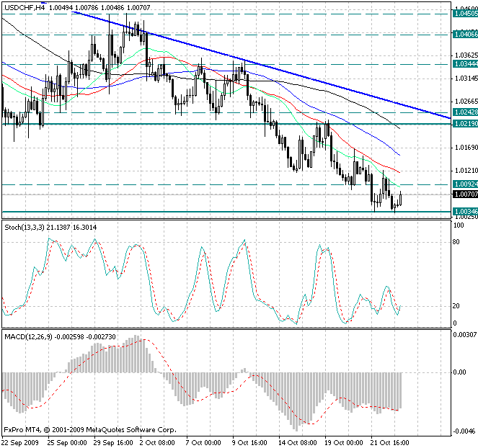
Task: Select the MACD 0.00307 scale value
Action: 464,336
